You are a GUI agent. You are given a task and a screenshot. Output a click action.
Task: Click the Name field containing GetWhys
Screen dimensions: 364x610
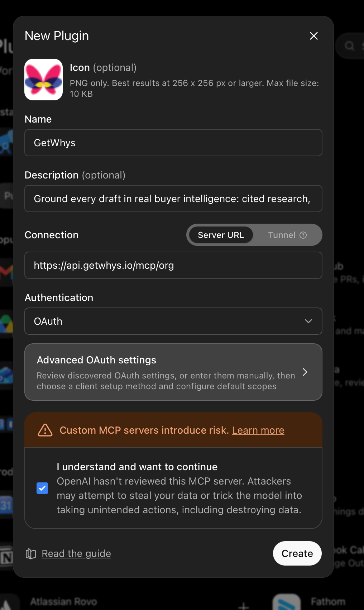173,143
